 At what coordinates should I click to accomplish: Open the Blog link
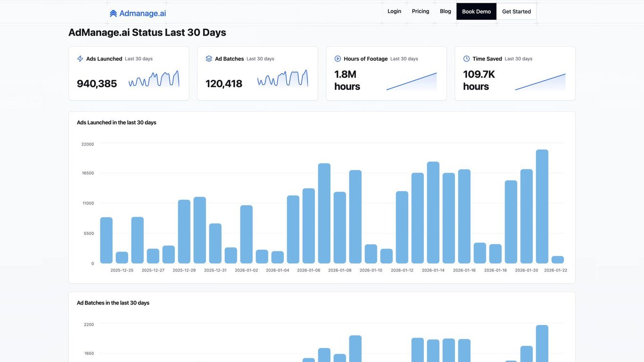pos(446,11)
